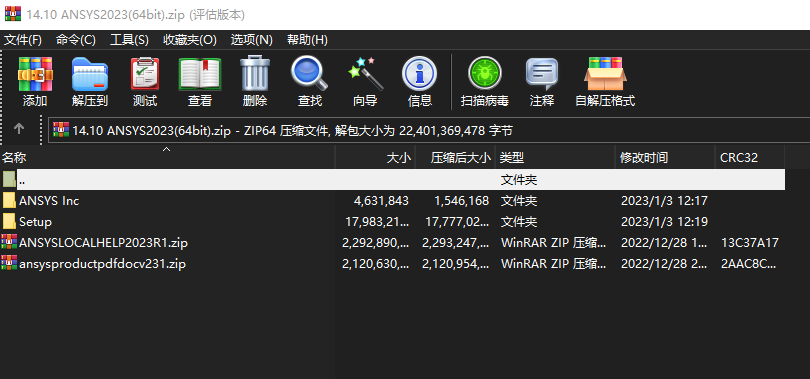This screenshot has height=379, width=810.
Task: Select the ".." parent directory row
Action: pos(393,180)
